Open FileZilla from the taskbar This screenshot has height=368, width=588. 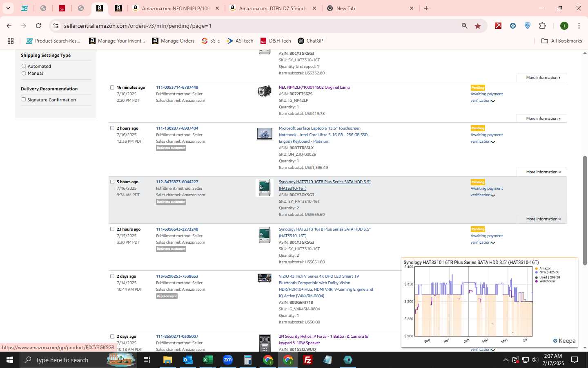click(x=308, y=360)
